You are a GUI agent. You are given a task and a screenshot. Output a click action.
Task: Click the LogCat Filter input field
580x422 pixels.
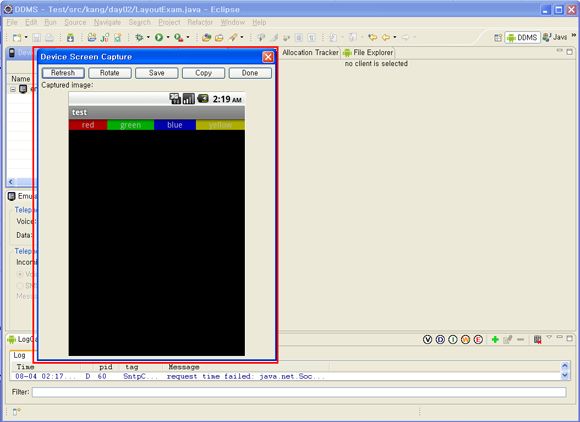pos(299,392)
